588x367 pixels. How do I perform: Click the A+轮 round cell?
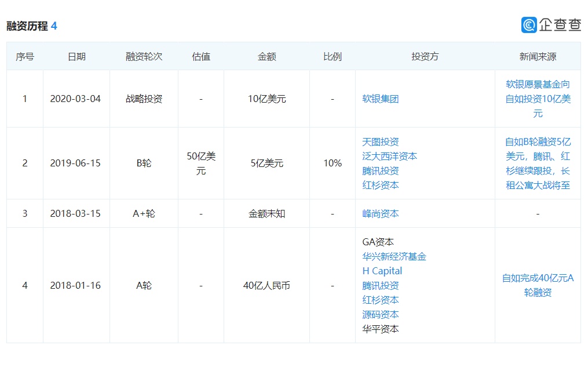point(144,214)
